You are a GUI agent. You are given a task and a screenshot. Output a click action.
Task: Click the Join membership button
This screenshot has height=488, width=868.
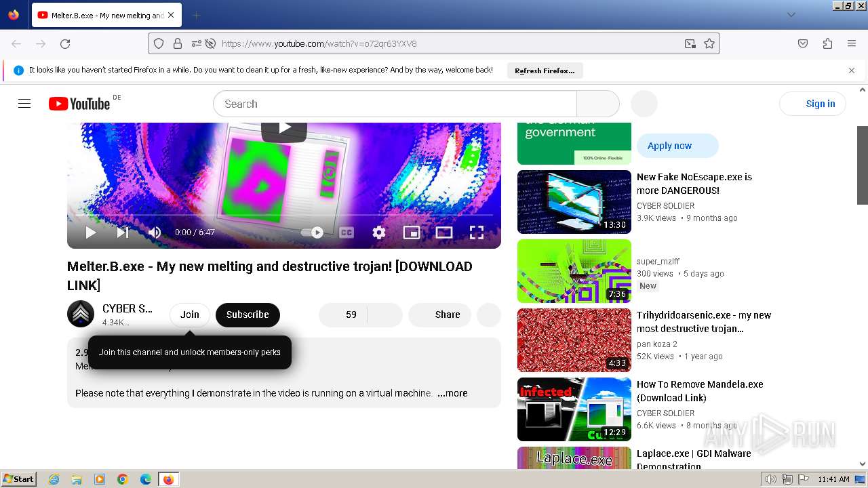click(x=190, y=314)
